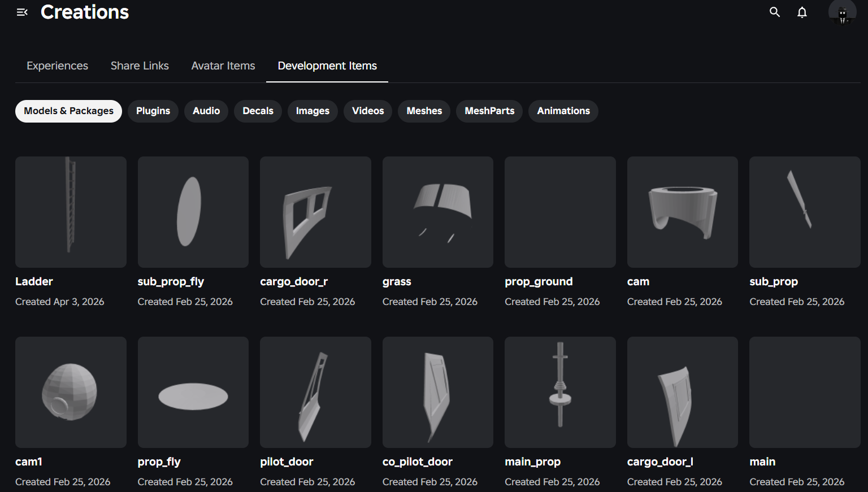Collapse the sidebar with the menu icon

click(x=22, y=12)
